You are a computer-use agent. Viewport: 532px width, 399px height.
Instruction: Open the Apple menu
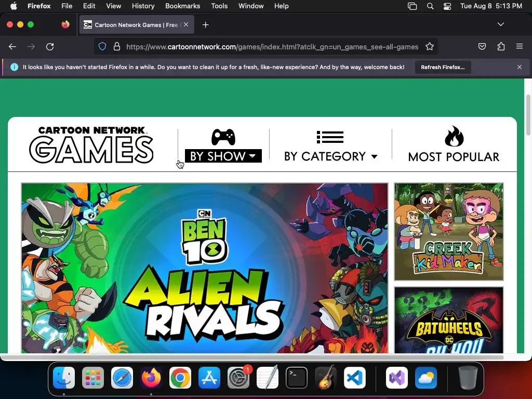click(14, 6)
